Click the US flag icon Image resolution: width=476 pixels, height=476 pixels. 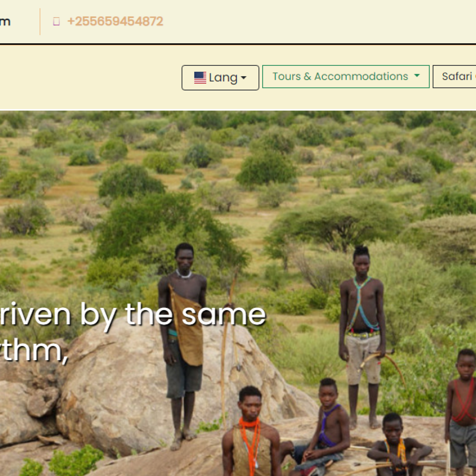coord(200,78)
